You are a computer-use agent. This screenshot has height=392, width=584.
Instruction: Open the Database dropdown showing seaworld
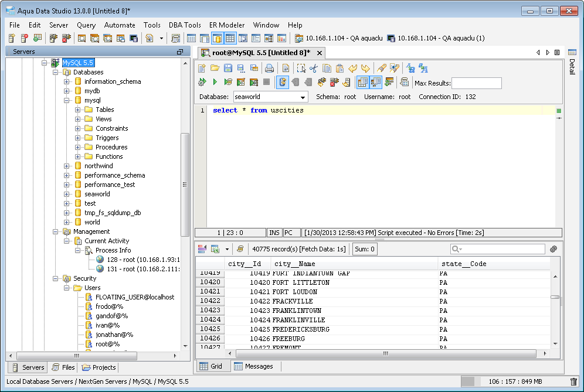click(270, 97)
